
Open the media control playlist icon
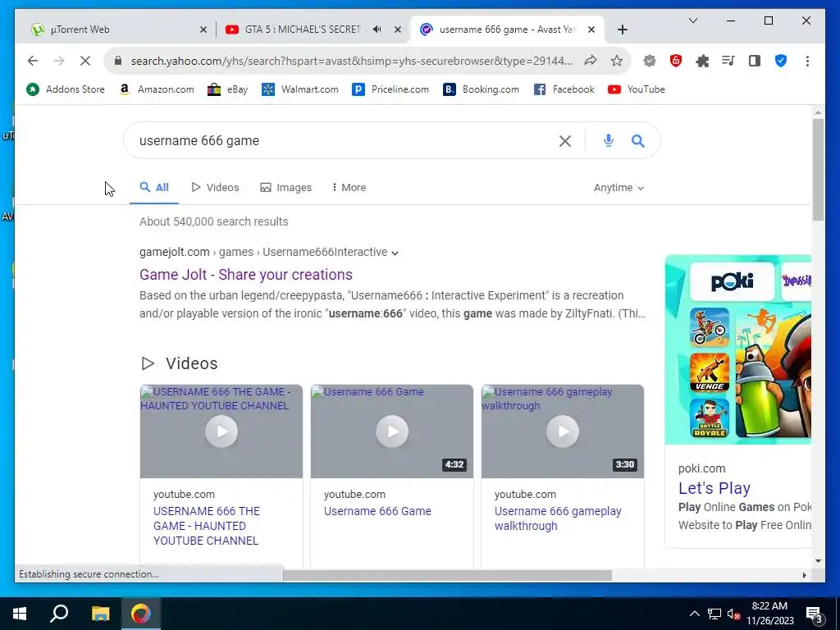tap(728, 61)
